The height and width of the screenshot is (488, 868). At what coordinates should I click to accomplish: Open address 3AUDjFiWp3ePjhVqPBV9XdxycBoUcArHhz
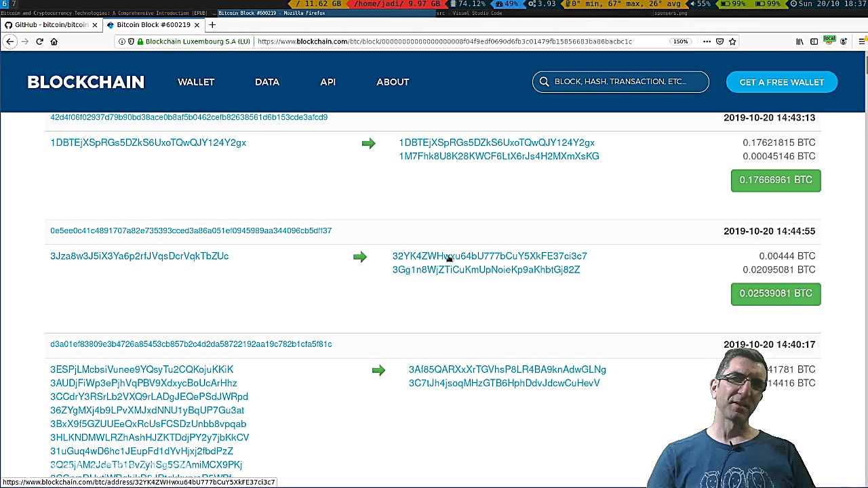click(143, 383)
